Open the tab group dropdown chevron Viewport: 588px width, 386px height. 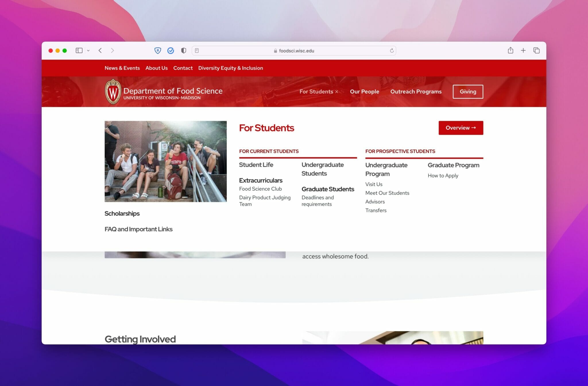click(x=88, y=51)
